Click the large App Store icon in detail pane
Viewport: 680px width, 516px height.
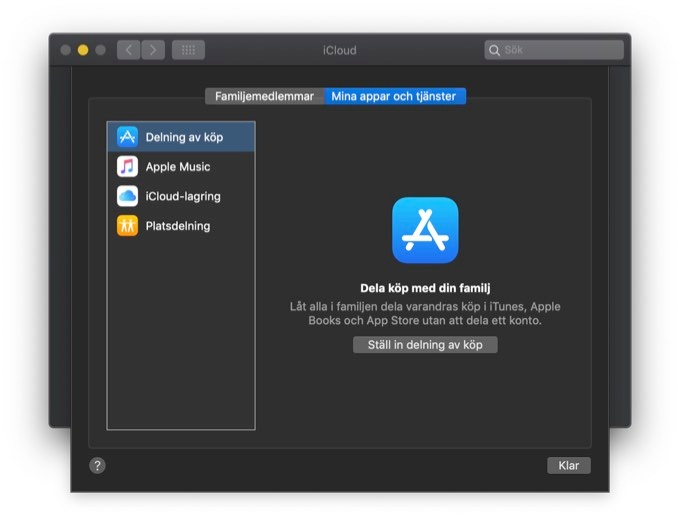tap(425, 230)
